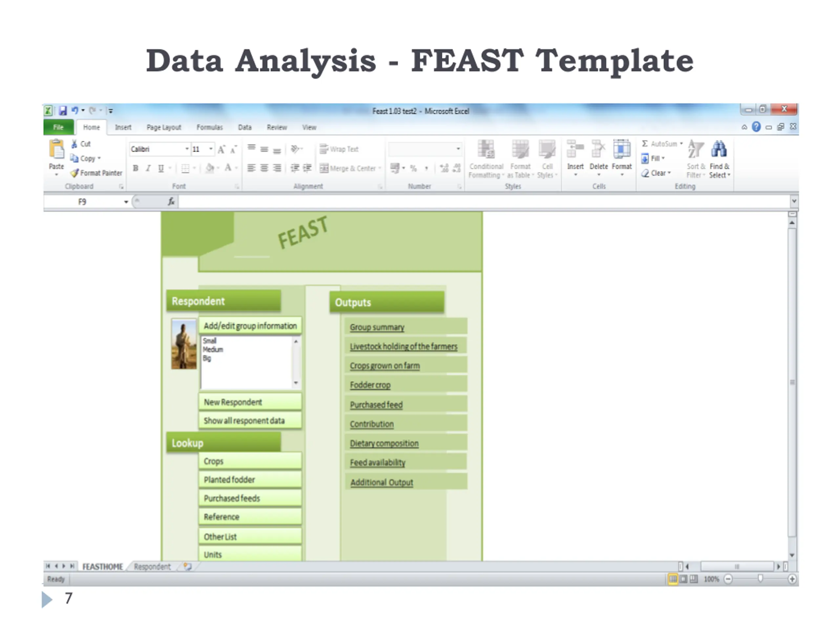Open Sort & Filter
This screenshot has height=630, width=840.
coord(696,159)
